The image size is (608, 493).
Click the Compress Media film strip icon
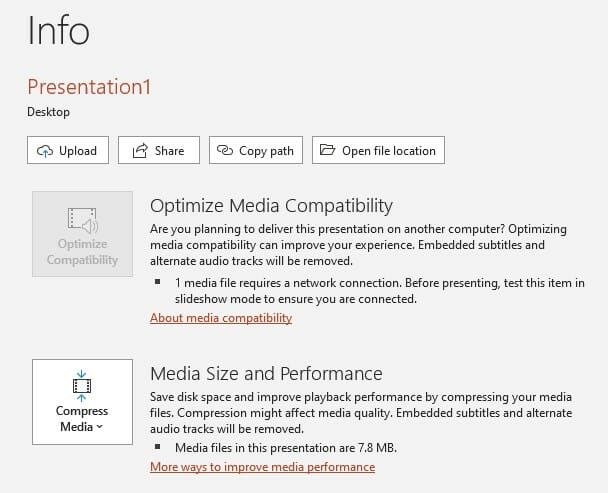[x=82, y=384]
